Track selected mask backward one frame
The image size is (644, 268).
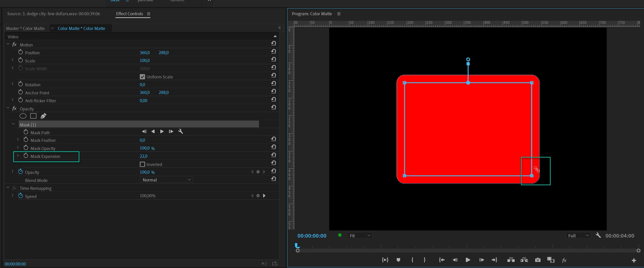pyautogui.click(x=144, y=131)
